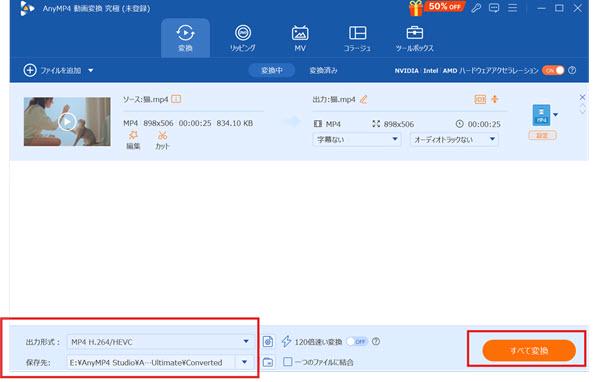Select the 変換中 sub-tab
Screen dimensions: 599x382
pos(272,70)
